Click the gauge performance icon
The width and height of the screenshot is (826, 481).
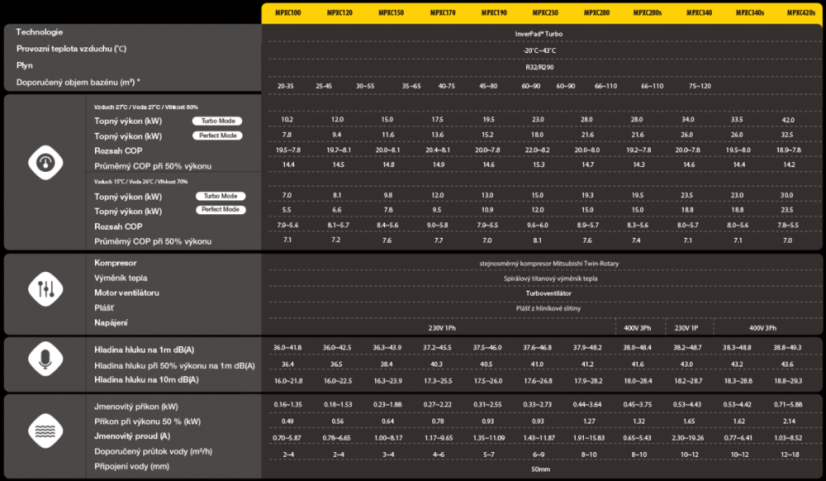point(45,163)
